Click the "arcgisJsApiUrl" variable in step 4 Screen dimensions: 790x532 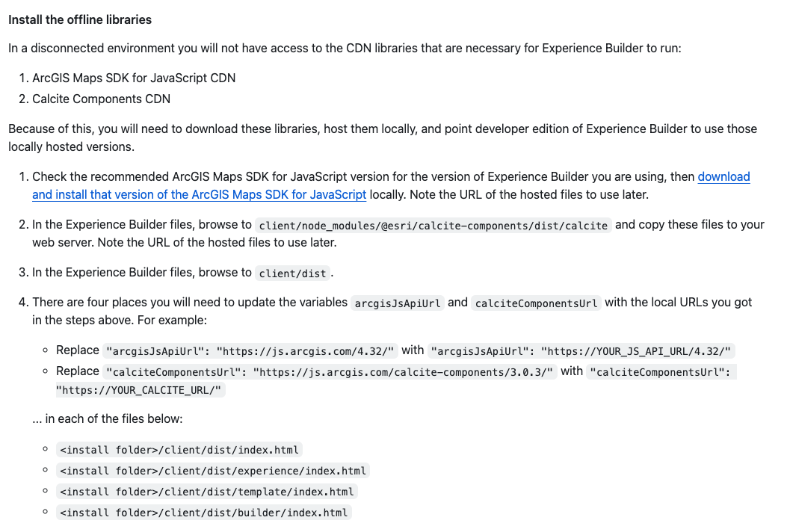(x=398, y=303)
